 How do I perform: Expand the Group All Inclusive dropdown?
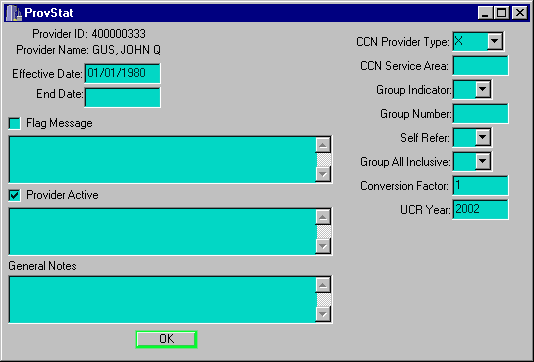coord(483,161)
